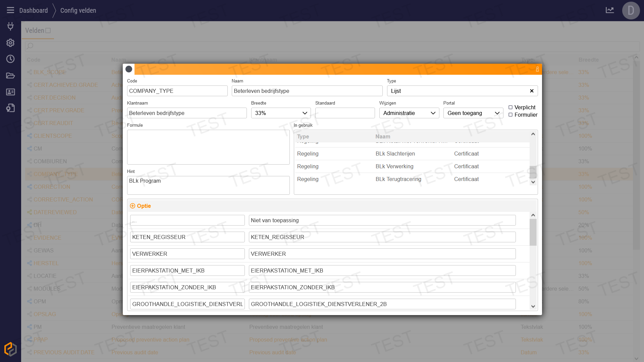
Task: Open the Portal Geen toegang dropdown
Action: (x=473, y=113)
